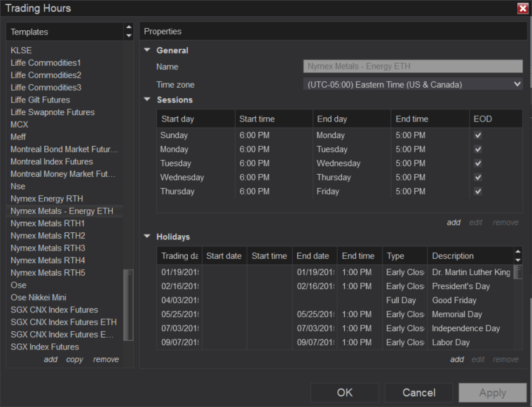This screenshot has width=532, height=407.
Task: Click remove link under Holidays table
Action: (505, 359)
